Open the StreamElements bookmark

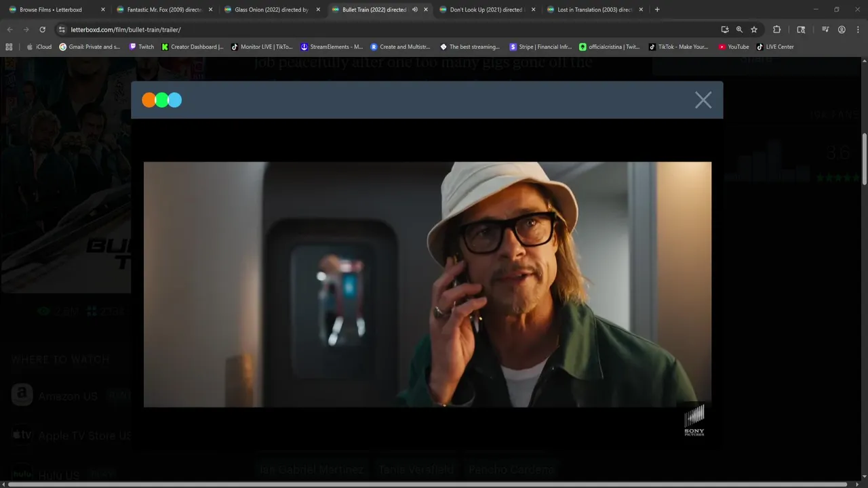(332, 47)
